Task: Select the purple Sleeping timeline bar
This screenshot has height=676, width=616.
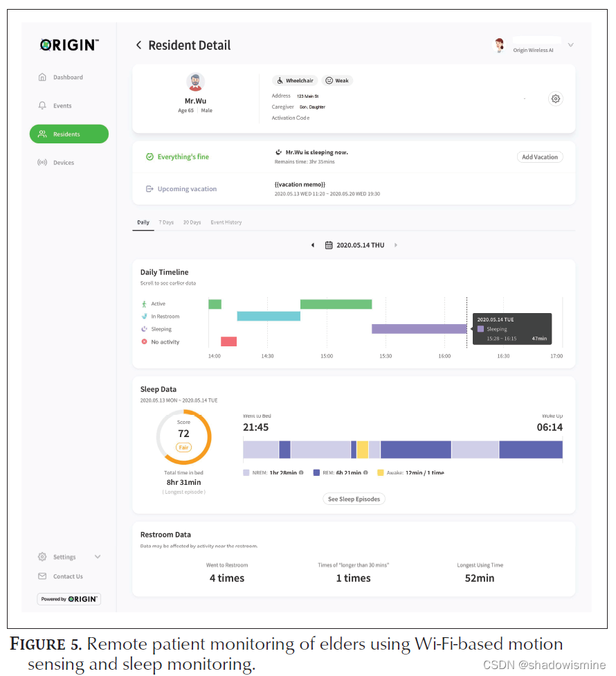Action: tap(419, 329)
